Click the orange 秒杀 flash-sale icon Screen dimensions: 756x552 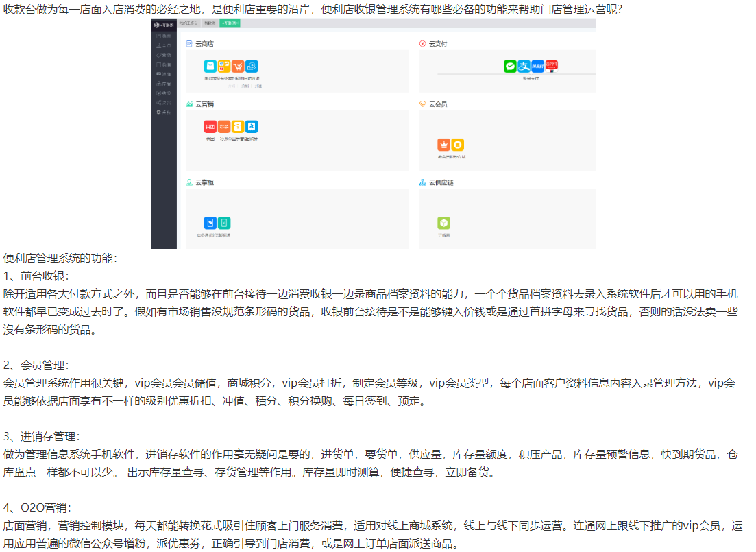[x=224, y=127]
